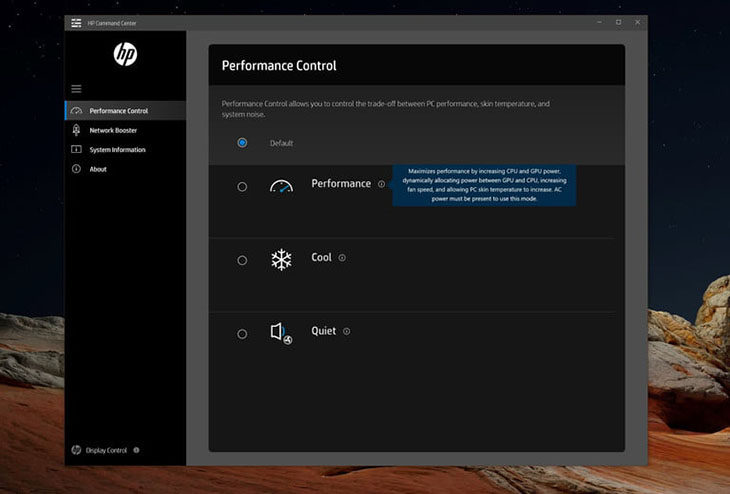Show info tooltip next to Quiet
The width and height of the screenshot is (730, 494).
(347, 331)
